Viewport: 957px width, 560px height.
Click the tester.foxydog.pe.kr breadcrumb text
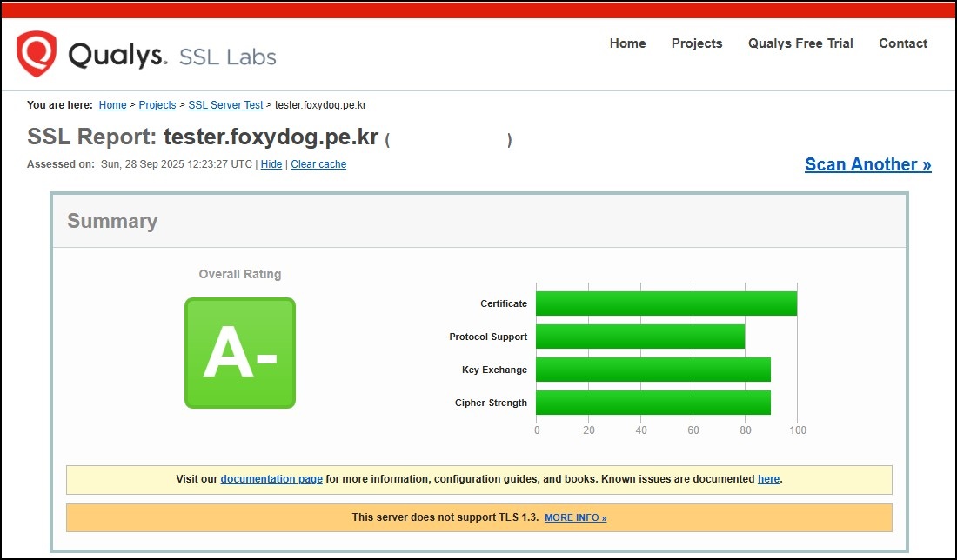[320, 105]
